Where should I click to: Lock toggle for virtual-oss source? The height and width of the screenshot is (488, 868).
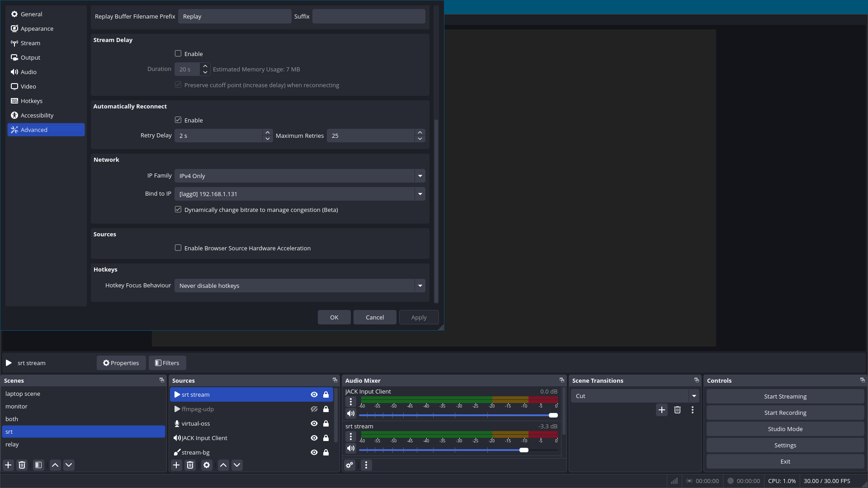326,424
